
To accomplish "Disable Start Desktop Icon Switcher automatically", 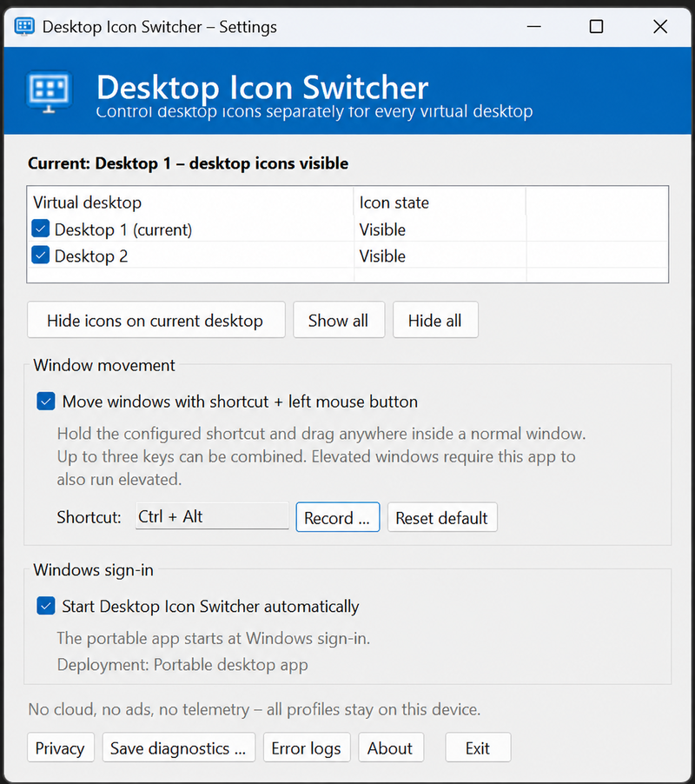I will (46, 606).
